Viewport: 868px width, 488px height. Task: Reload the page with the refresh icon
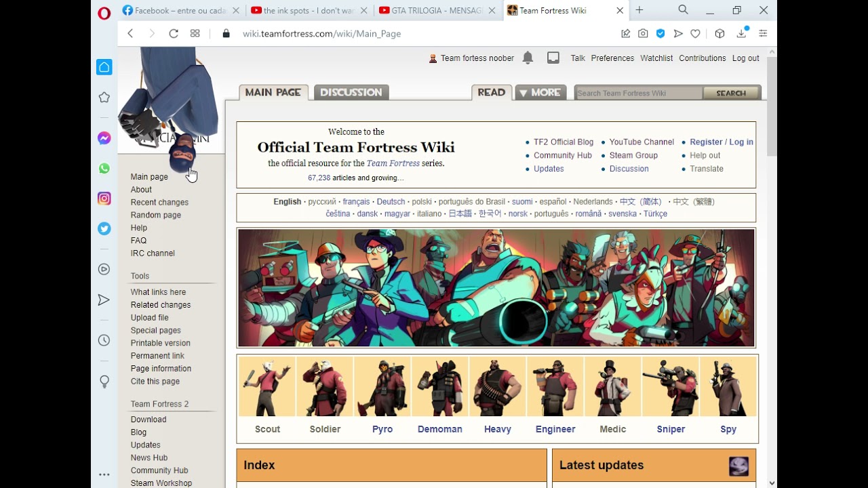point(174,33)
